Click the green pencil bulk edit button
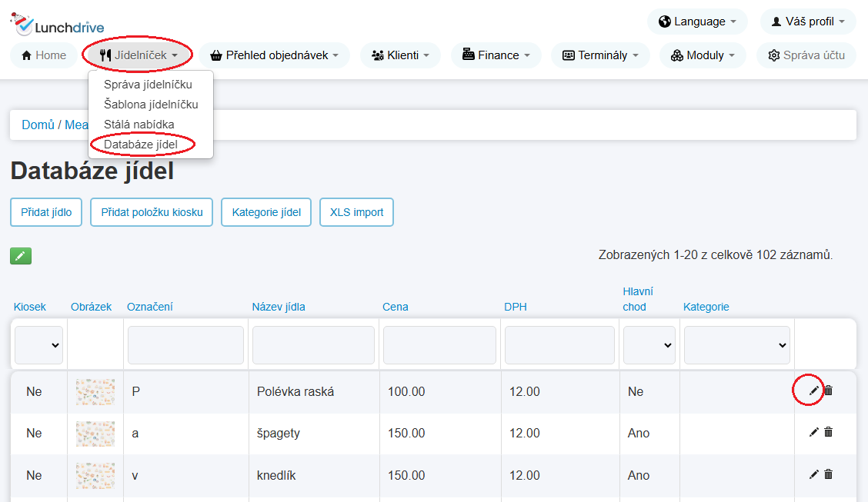Viewport: 868px width, 502px height. (21, 256)
